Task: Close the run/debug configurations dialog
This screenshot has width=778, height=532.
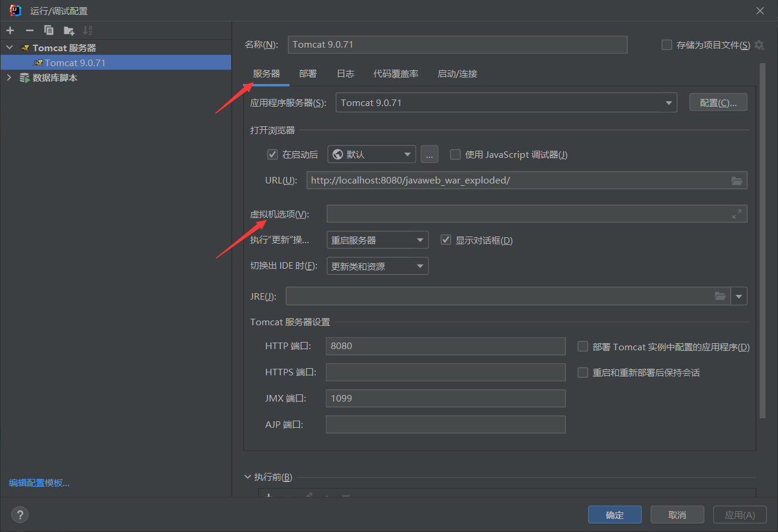Action: [760, 11]
